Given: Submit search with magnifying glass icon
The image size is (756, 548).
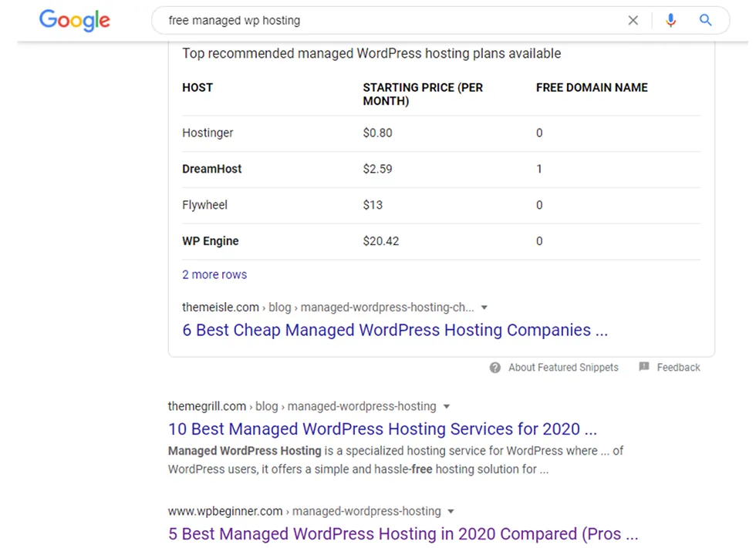Looking at the screenshot, I should [x=705, y=20].
